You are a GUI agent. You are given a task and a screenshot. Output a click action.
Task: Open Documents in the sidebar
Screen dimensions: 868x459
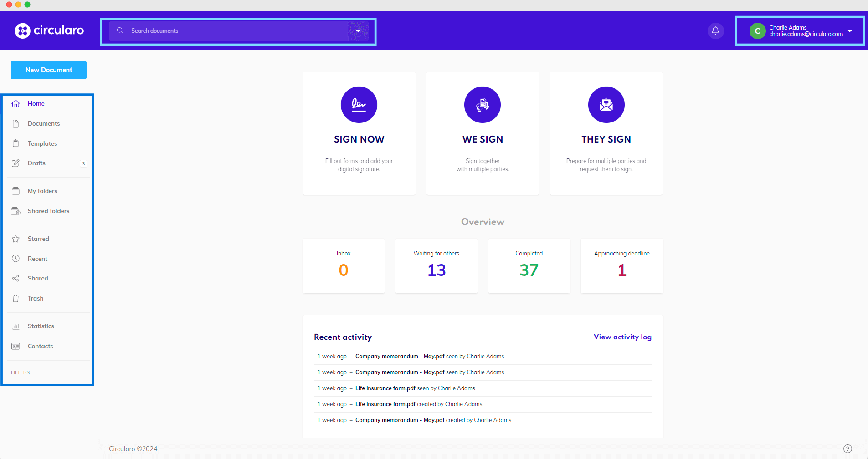coord(44,123)
